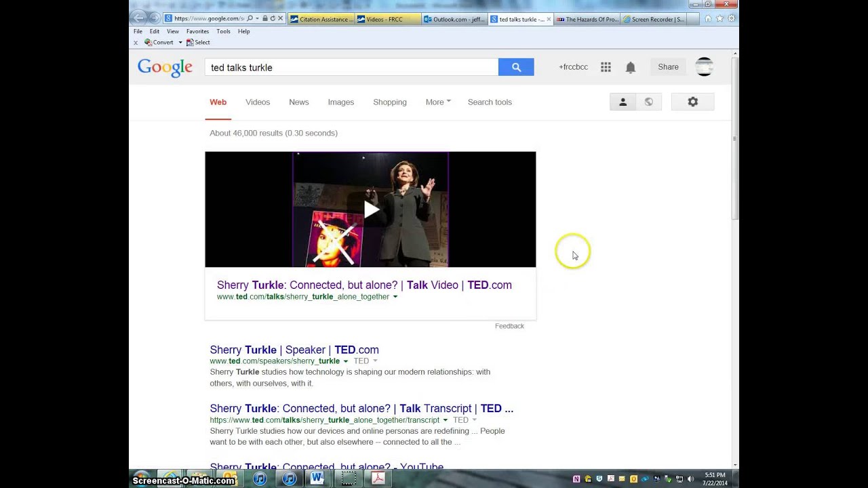Open the +frccbcc profile link
The width and height of the screenshot is (868, 488).
[573, 67]
